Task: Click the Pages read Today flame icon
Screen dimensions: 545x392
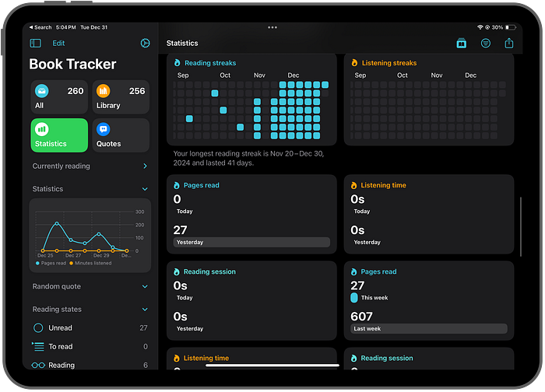Action: (x=177, y=185)
